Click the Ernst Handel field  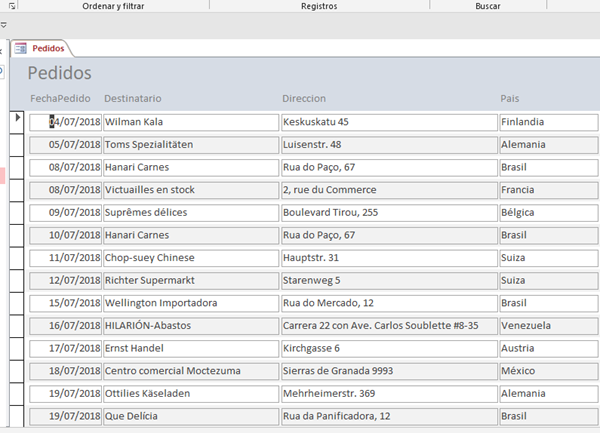point(191,348)
